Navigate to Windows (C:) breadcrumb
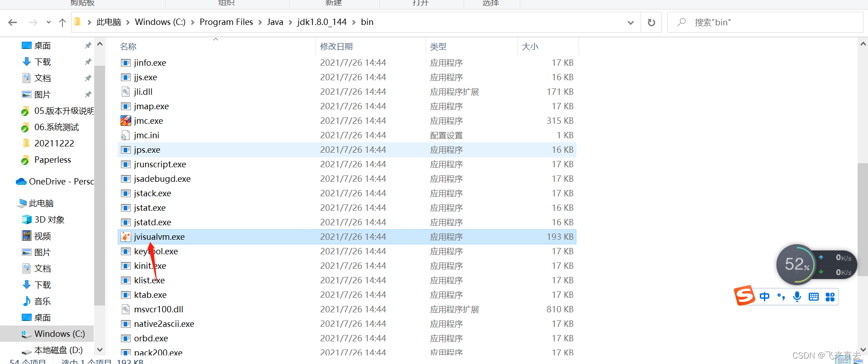This screenshot has height=364, width=868. (x=160, y=22)
